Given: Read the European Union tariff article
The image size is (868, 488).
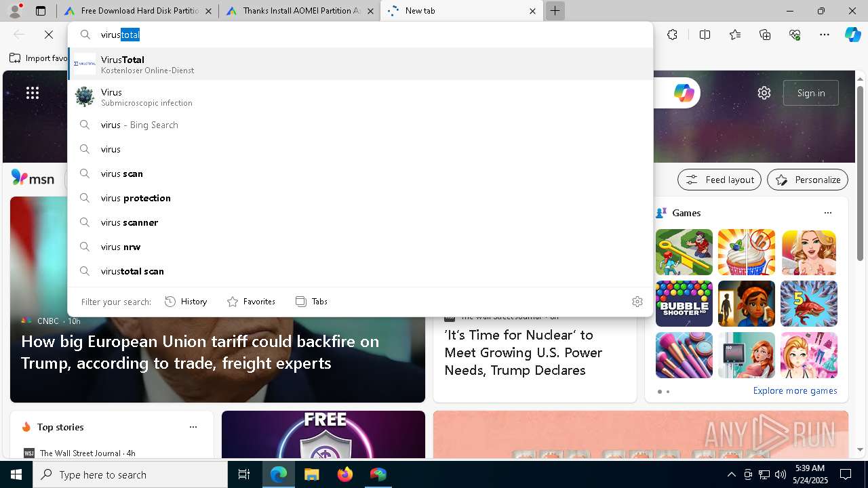Looking at the screenshot, I should tap(200, 352).
